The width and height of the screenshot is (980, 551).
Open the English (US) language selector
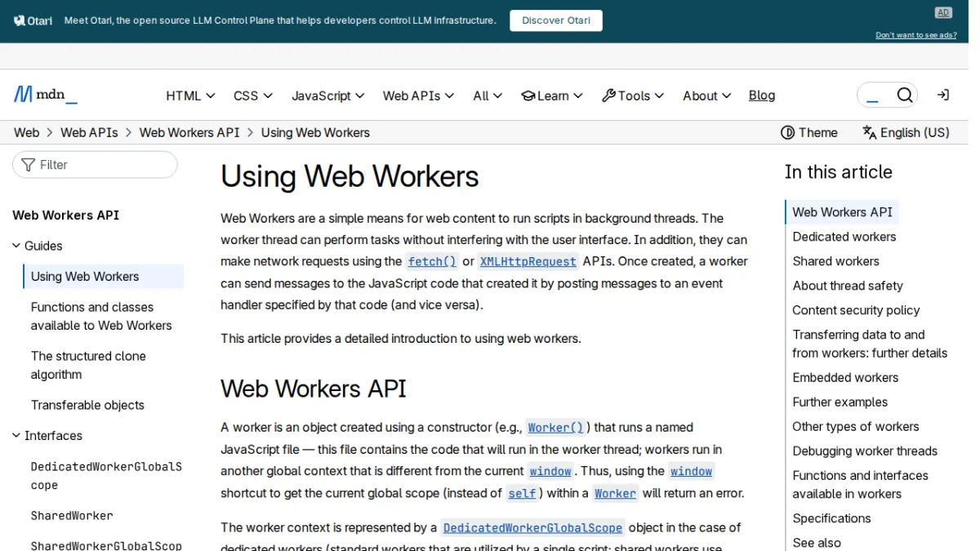(906, 132)
